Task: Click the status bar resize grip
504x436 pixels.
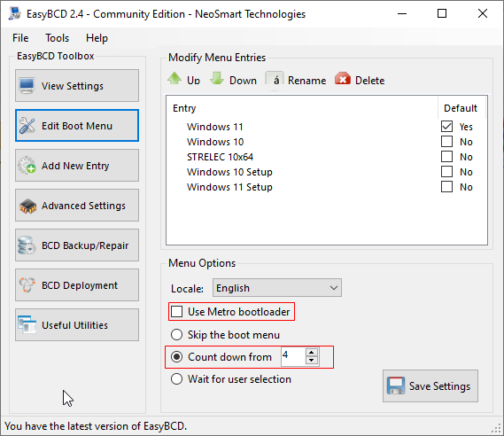Action: [497, 429]
